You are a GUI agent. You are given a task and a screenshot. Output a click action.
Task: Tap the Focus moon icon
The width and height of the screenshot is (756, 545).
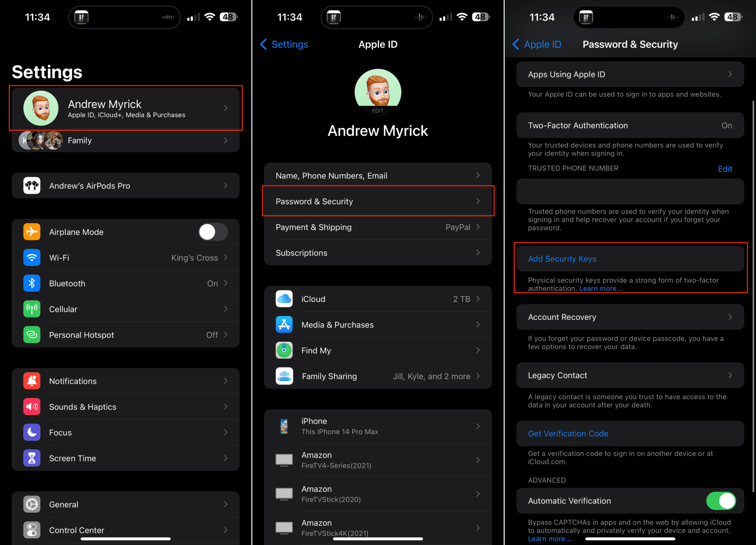click(x=32, y=432)
